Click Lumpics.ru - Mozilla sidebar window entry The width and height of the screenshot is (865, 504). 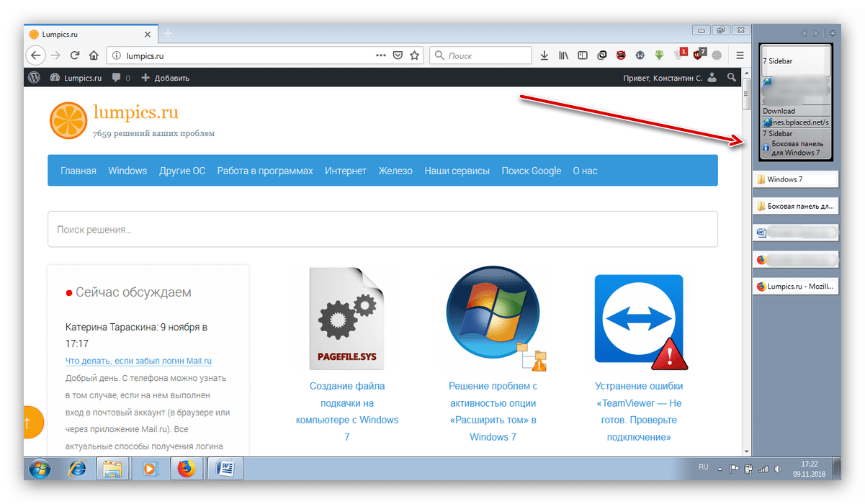796,286
